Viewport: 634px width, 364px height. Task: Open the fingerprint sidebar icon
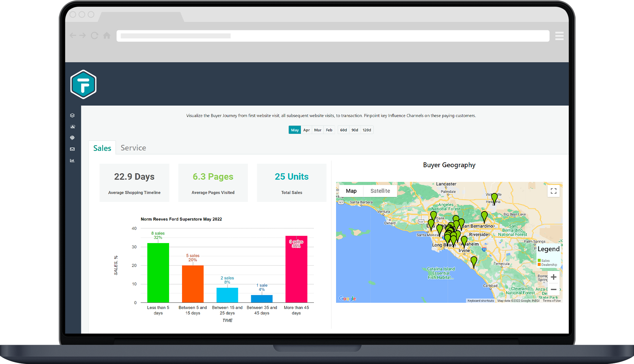click(x=72, y=138)
